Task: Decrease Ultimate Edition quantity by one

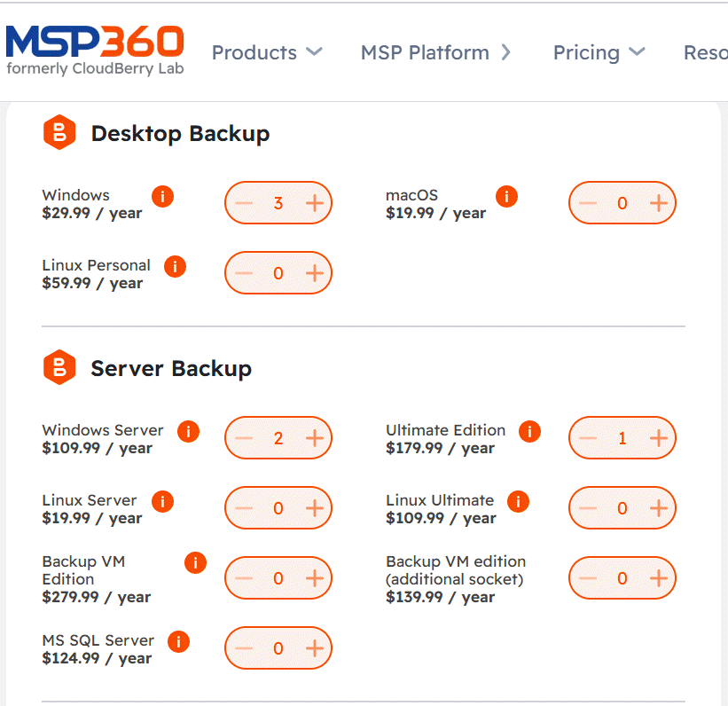Action: [588, 438]
